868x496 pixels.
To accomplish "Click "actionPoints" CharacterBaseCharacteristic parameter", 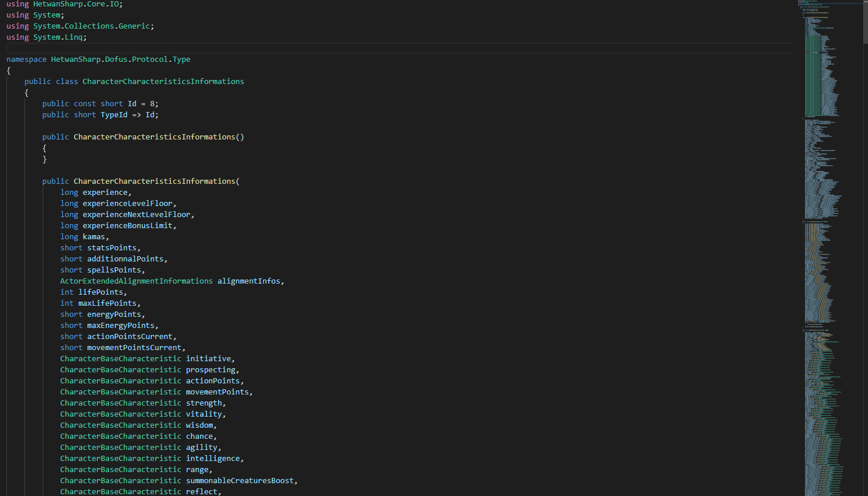I will 213,381.
